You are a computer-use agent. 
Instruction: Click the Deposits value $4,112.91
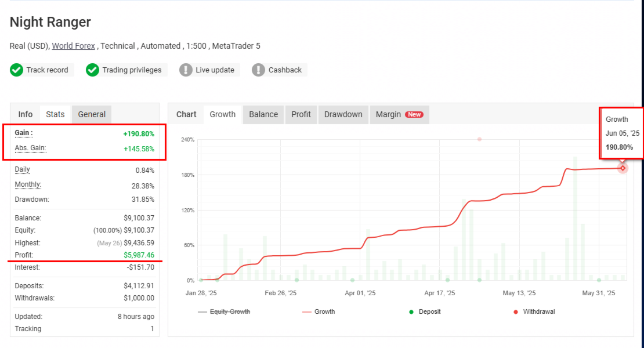139,286
